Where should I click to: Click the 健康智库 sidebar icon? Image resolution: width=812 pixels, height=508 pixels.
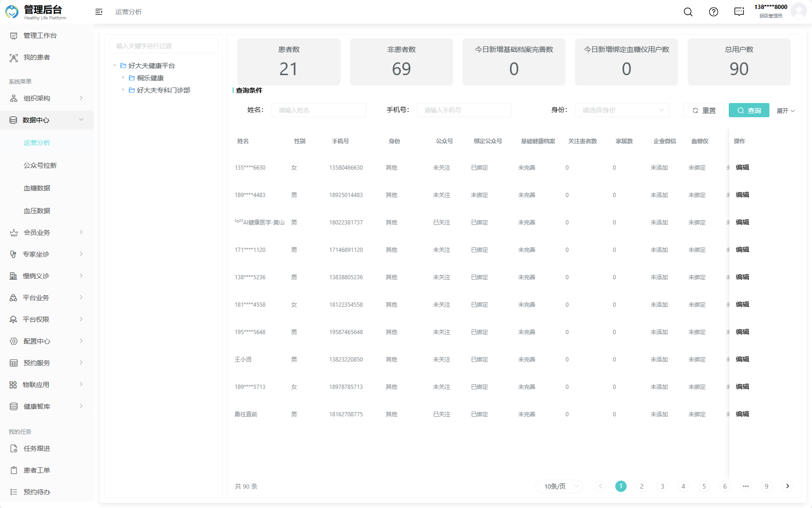pos(14,406)
